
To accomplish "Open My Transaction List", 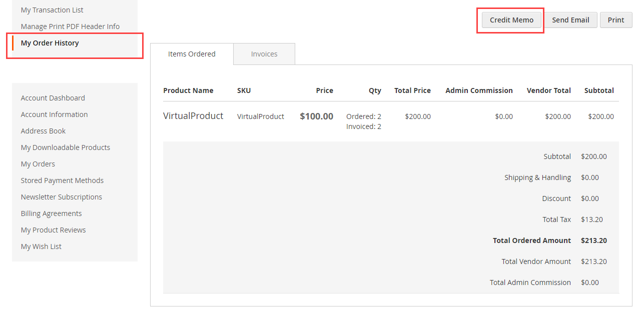I will [x=52, y=10].
